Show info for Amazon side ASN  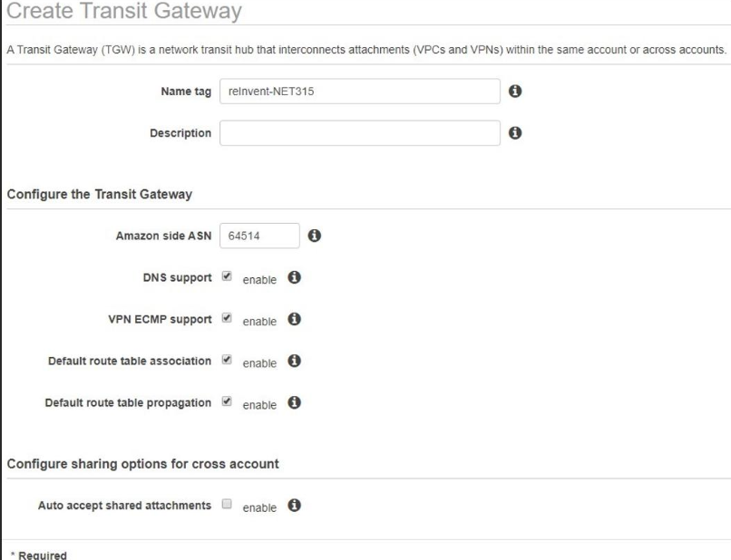314,235
